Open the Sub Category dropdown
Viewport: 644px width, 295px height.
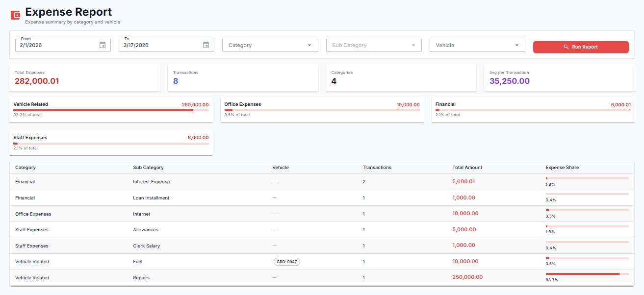coord(373,45)
